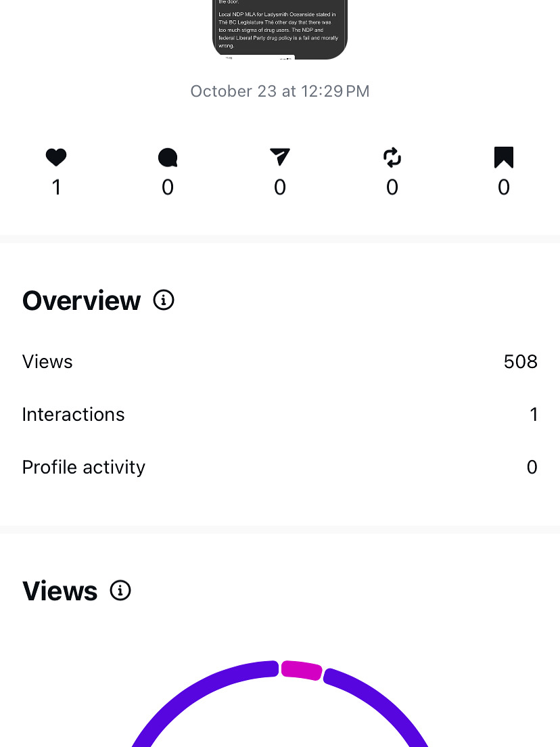Screen dimensions: 560x747
Task: Click the Profile activity value 0
Action: 532,467
